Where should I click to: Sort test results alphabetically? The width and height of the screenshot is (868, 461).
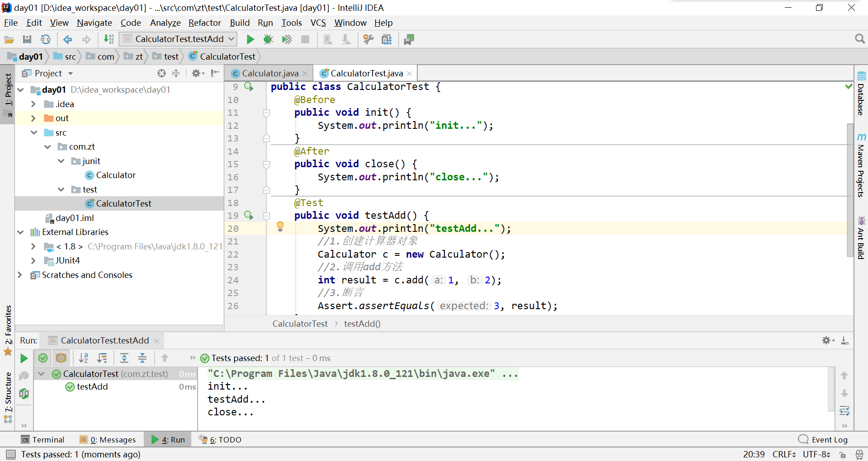(84, 358)
